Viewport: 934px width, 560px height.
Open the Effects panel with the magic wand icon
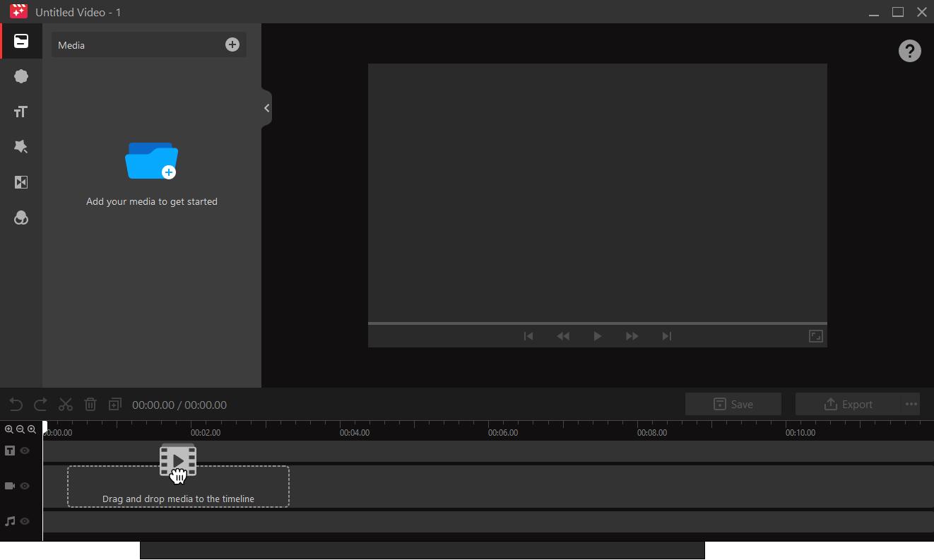(21, 147)
